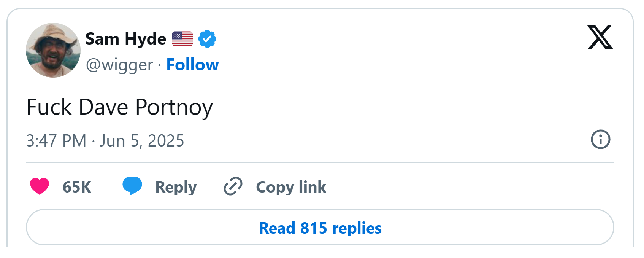Open the Sam Hyde display name
The image size is (644, 258).
(126, 39)
